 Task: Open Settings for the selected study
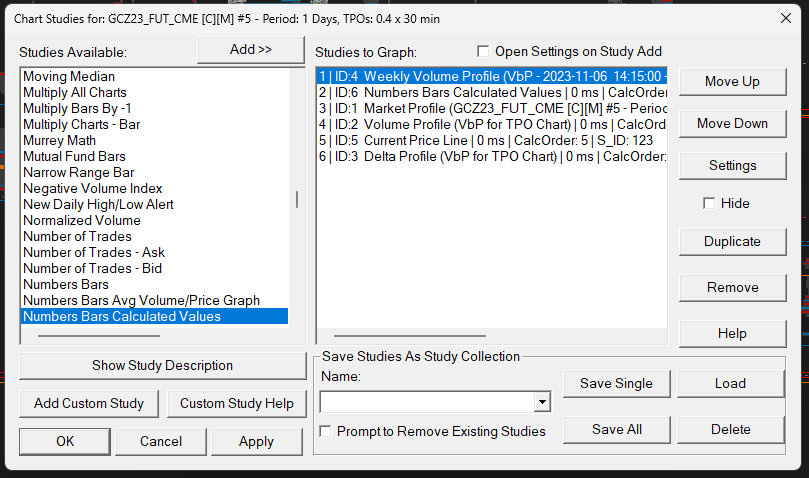pyautogui.click(x=732, y=165)
